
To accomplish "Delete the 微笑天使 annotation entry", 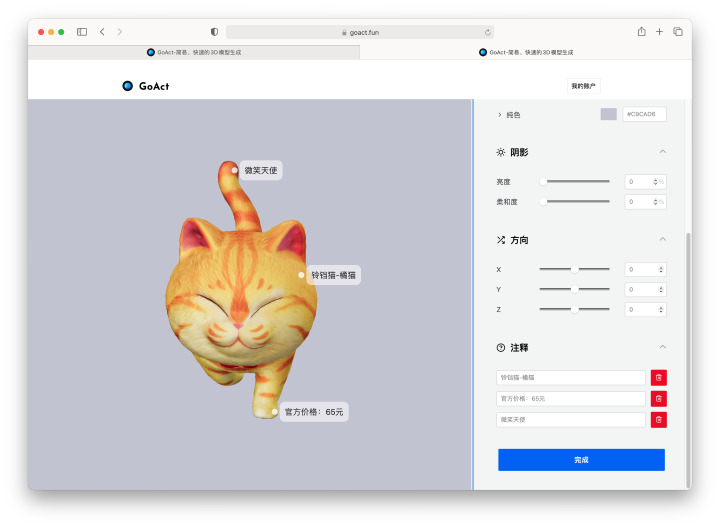I will (x=658, y=420).
